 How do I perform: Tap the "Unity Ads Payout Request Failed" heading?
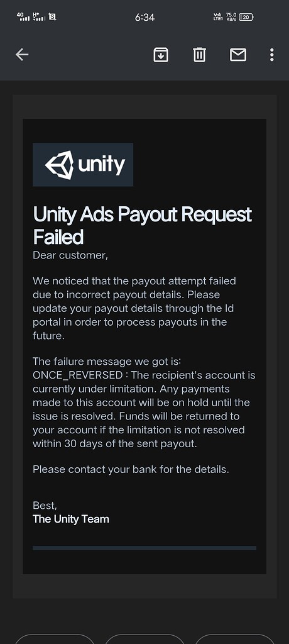click(142, 226)
